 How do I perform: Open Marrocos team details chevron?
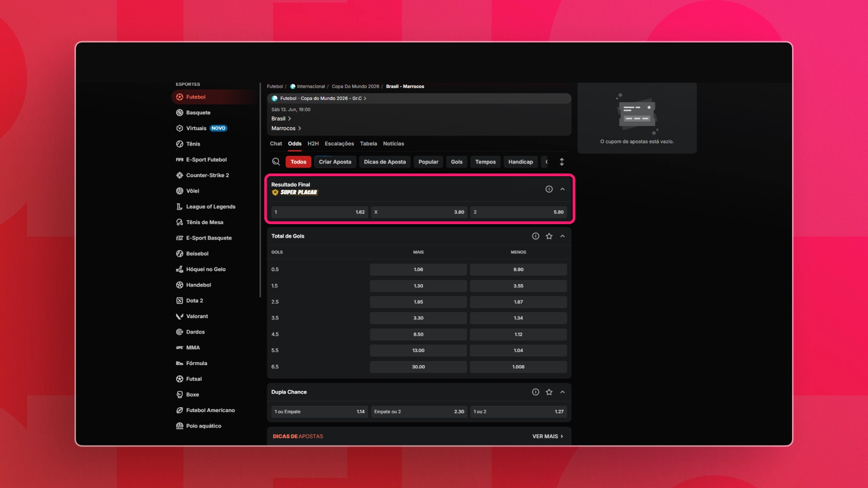click(x=299, y=128)
